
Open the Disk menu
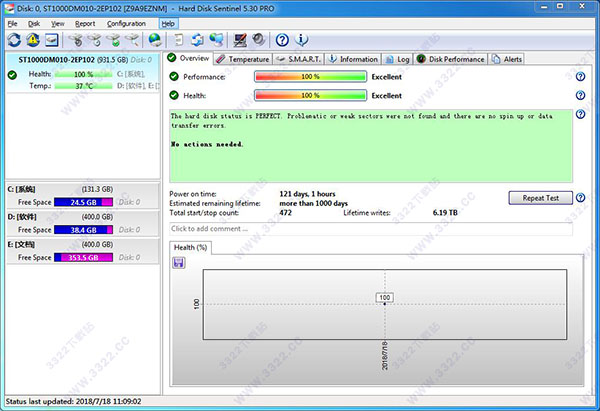[x=34, y=24]
